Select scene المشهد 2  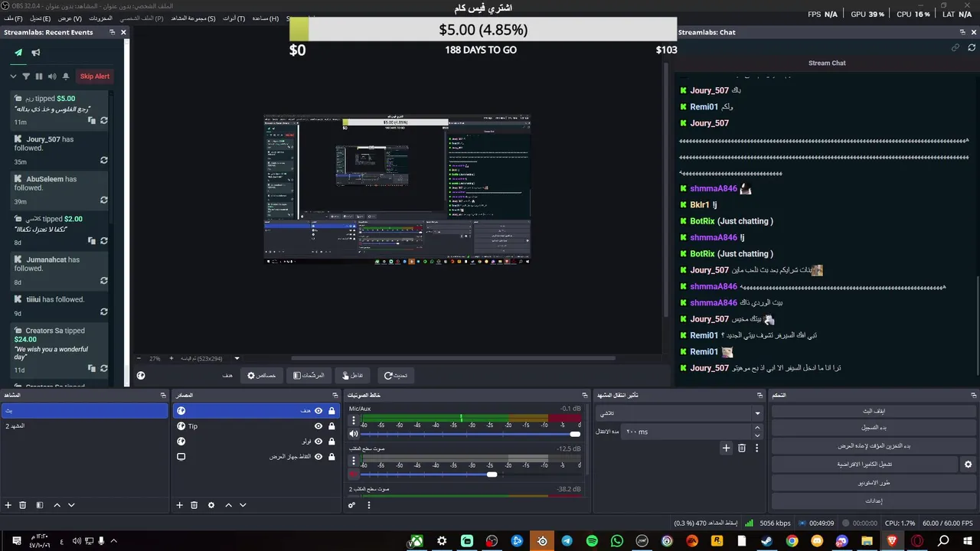pos(84,426)
